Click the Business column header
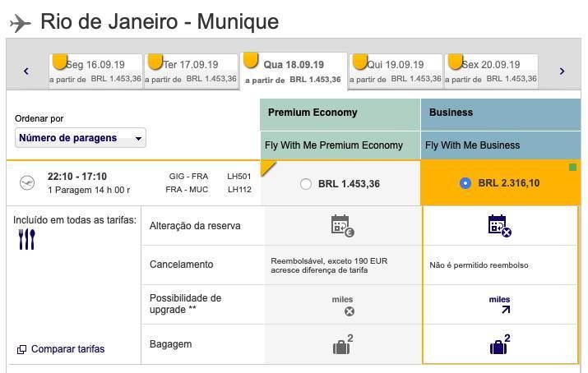The image size is (588, 373). [501, 114]
